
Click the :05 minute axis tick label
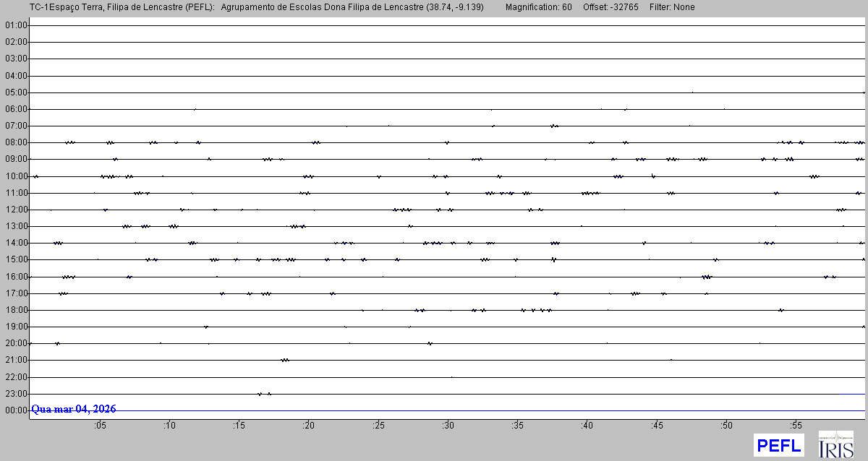pyautogui.click(x=100, y=426)
